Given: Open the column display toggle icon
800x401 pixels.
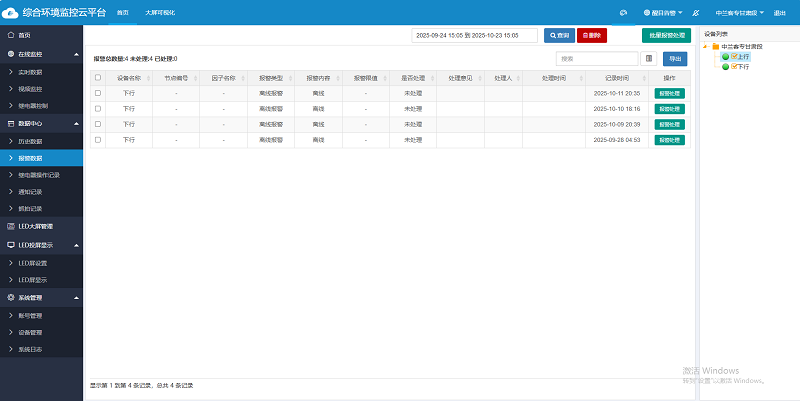Looking at the screenshot, I should coord(649,59).
